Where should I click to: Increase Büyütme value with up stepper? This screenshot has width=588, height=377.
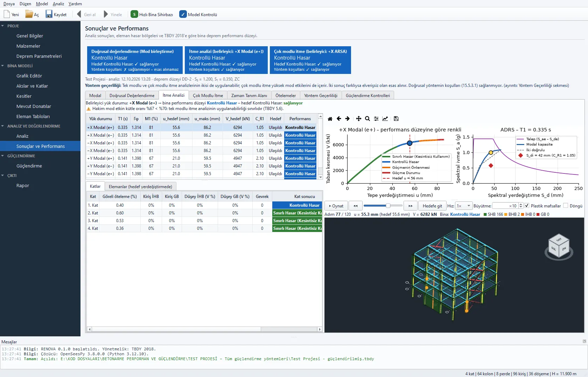pyautogui.click(x=521, y=204)
